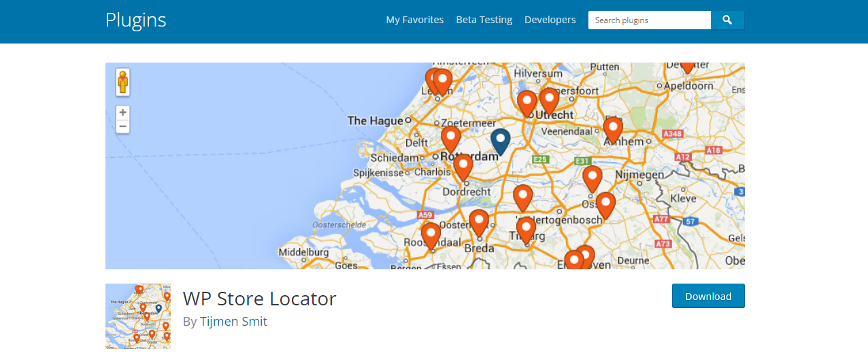Click the orange marker below Zoetermeer label
Viewport: 868px width, 355px height.
(451, 139)
